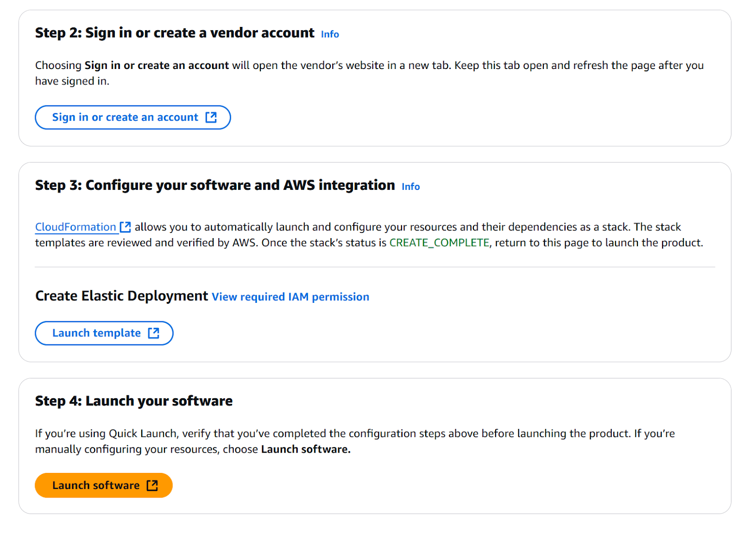Open the Info link next to the Step 2 heading
The height and width of the screenshot is (540, 756).
pos(330,34)
